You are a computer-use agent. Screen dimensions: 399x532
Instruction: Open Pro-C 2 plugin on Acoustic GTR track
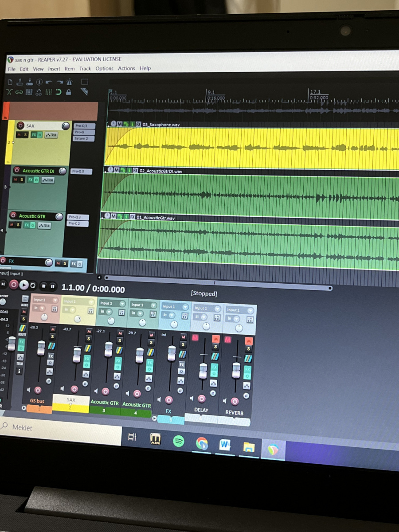point(78,223)
